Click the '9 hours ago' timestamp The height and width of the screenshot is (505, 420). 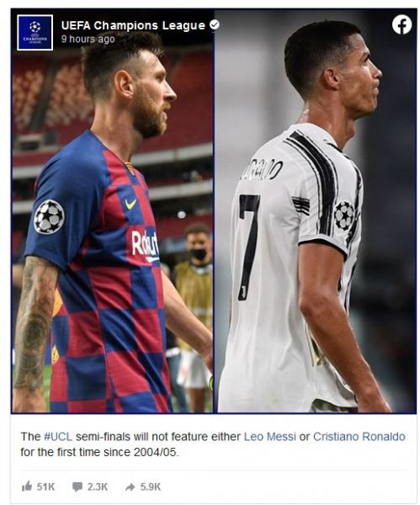click(x=88, y=39)
